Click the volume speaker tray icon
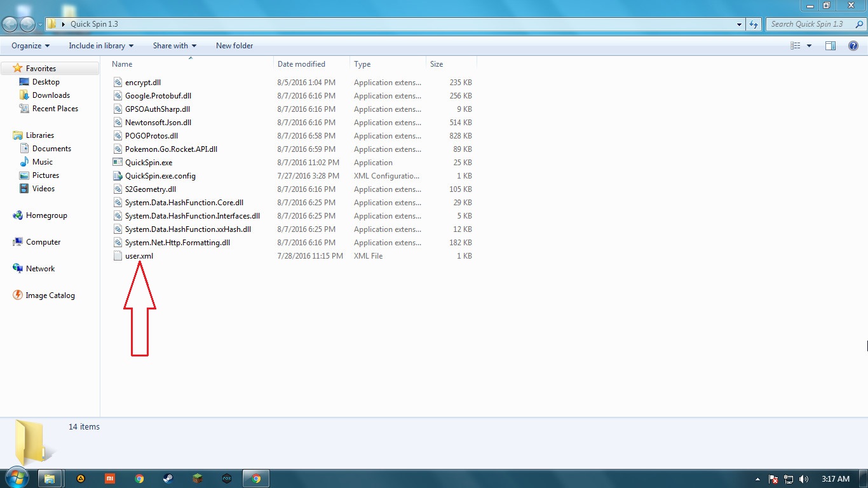The height and width of the screenshot is (488, 868). (804, 479)
